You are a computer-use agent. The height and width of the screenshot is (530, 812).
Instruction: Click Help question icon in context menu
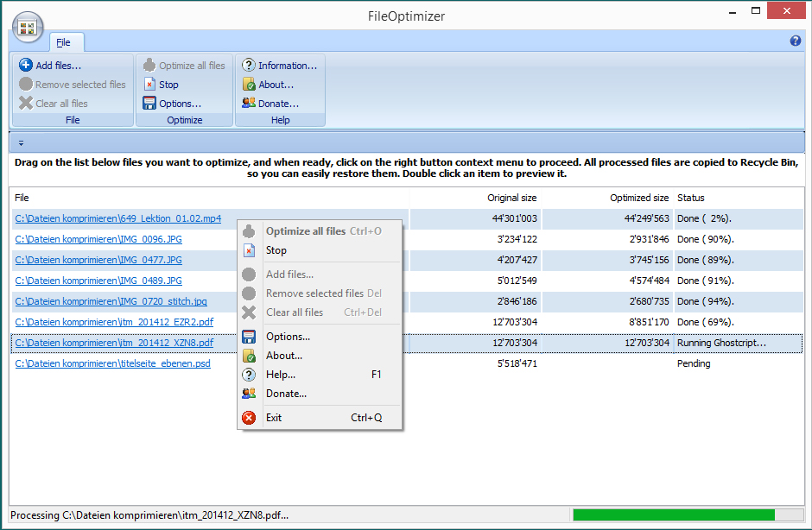(249, 375)
